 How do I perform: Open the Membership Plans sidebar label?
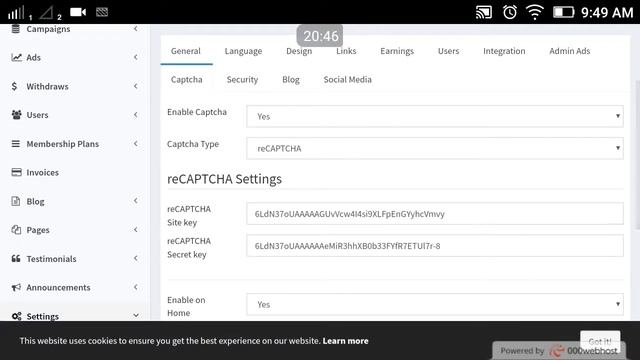[62, 144]
